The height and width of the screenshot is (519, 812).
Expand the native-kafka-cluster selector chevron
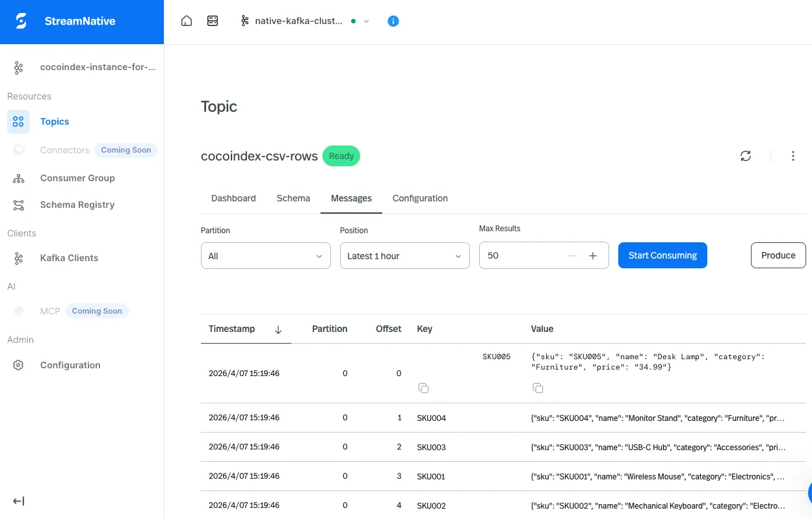click(366, 21)
